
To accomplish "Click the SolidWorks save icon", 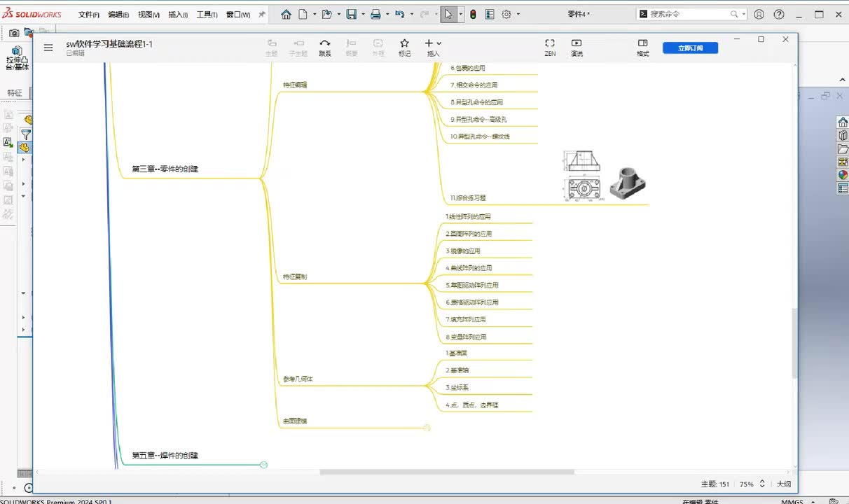I will (x=352, y=14).
